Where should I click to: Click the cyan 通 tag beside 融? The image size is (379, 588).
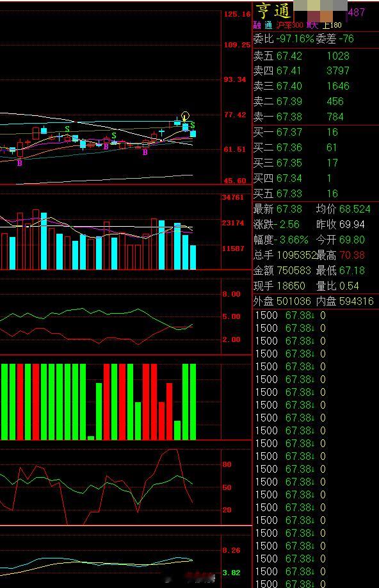[268, 25]
